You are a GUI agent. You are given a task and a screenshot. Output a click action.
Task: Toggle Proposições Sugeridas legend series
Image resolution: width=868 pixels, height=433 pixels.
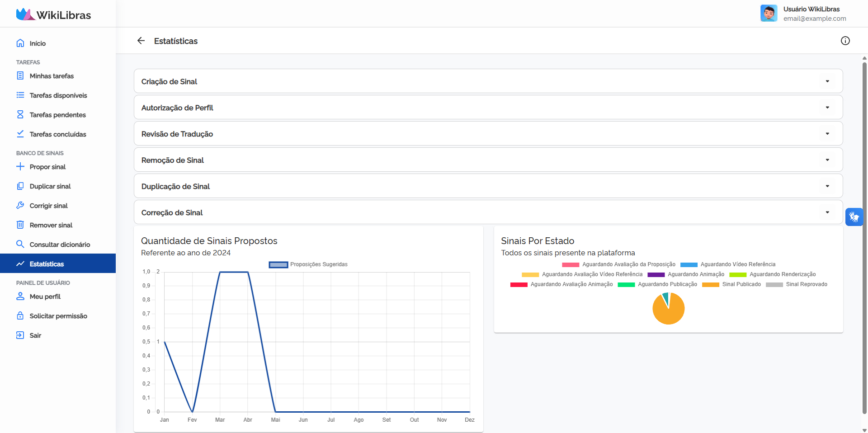pyautogui.click(x=278, y=265)
